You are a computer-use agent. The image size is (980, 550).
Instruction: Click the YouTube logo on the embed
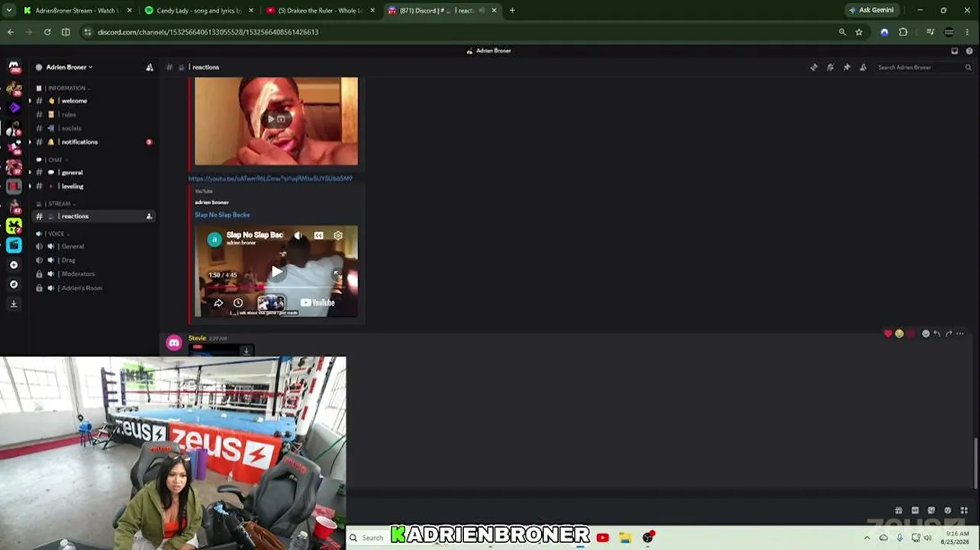tap(318, 303)
